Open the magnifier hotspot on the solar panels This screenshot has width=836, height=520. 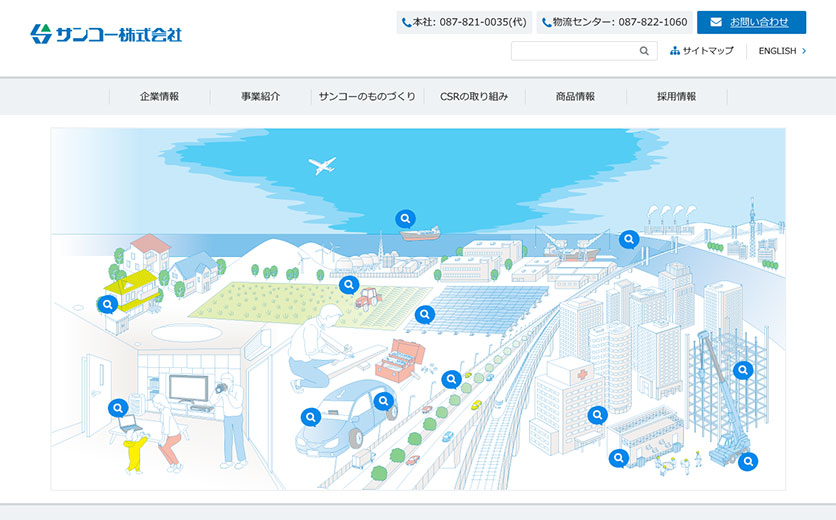click(x=425, y=315)
